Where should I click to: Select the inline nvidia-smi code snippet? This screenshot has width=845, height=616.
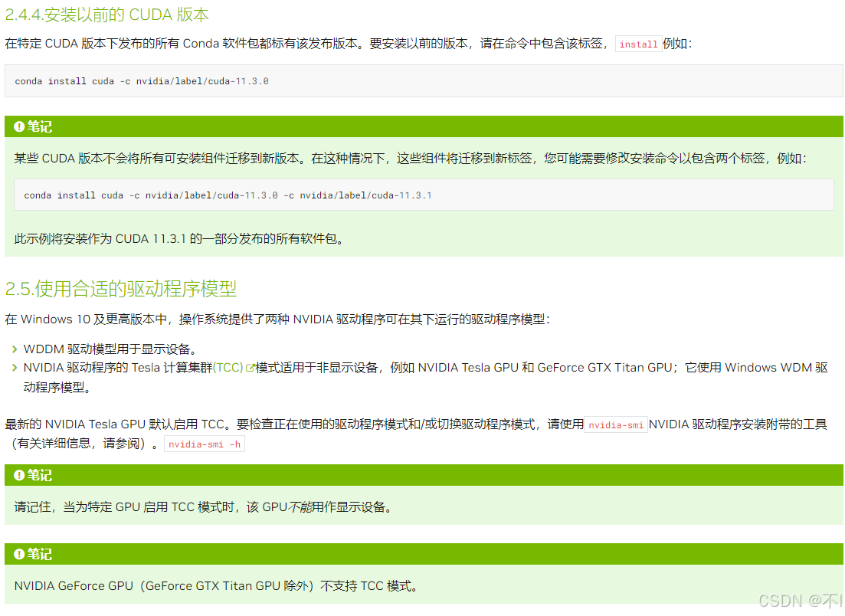coord(616,424)
